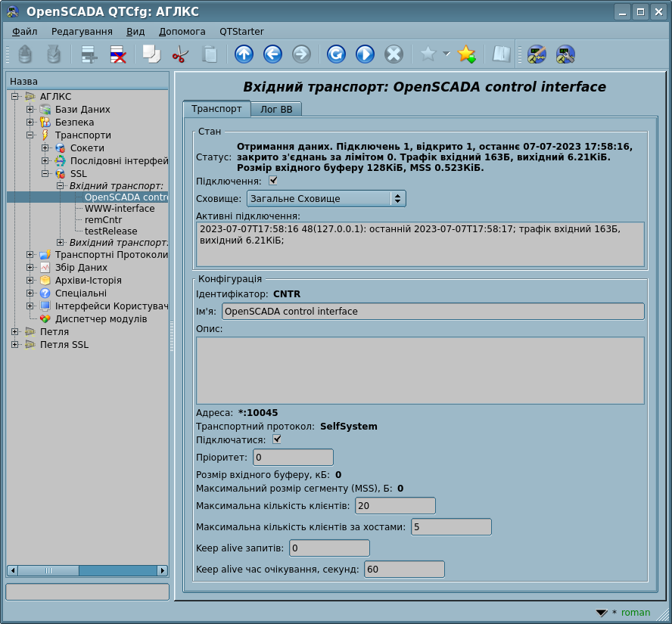Navigate forward with the grey right arrow
672x624 pixels.
301,54
